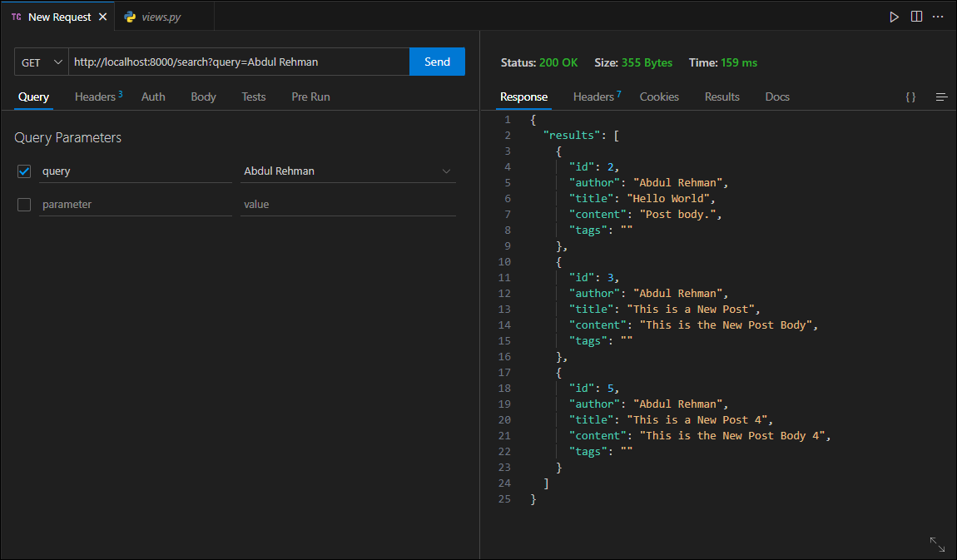Click the "id": 3 line
The image size is (957, 560).
(594, 278)
